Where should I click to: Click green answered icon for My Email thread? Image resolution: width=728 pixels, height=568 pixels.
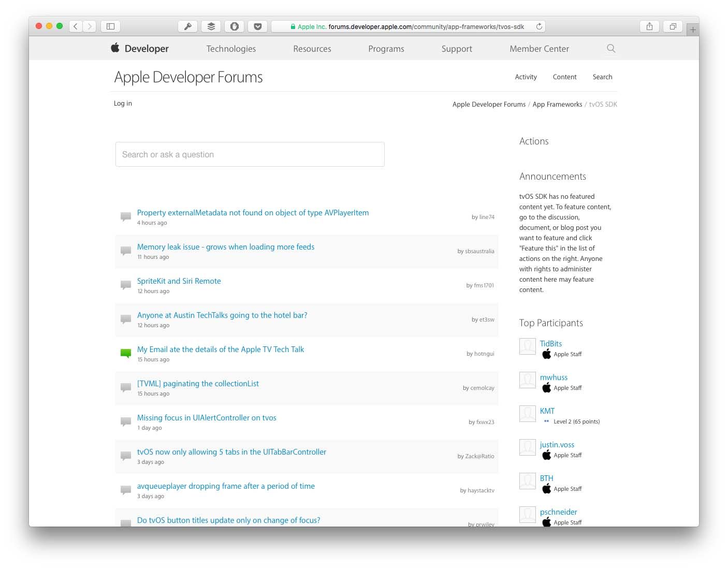[125, 353]
